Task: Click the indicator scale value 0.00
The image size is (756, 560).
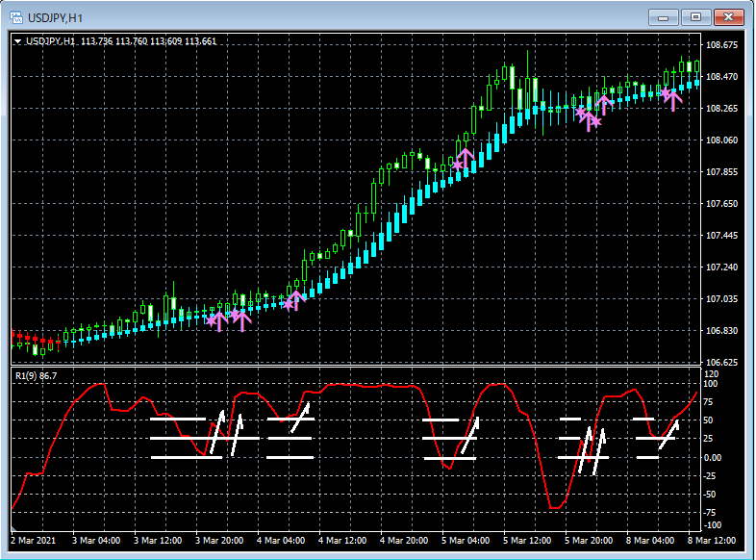Action: [713, 458]
